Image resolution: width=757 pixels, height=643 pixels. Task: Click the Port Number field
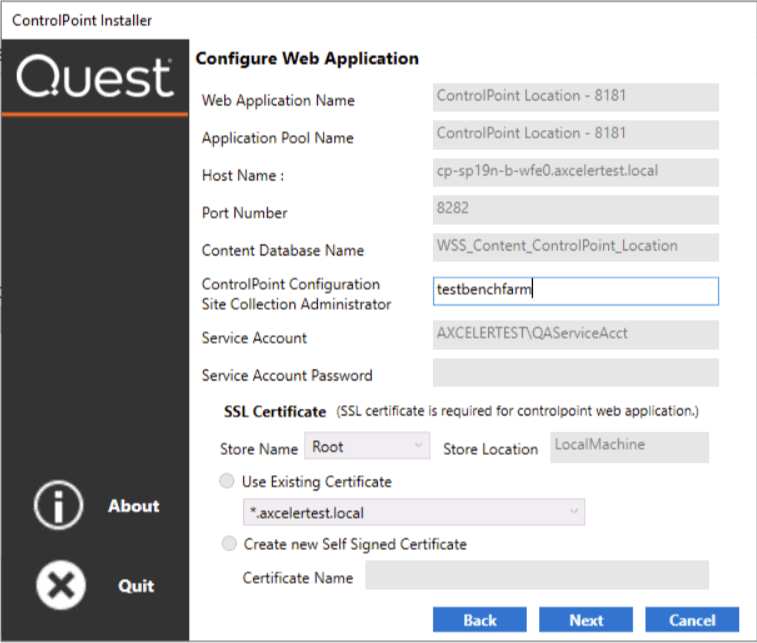[x=575, y=210]
